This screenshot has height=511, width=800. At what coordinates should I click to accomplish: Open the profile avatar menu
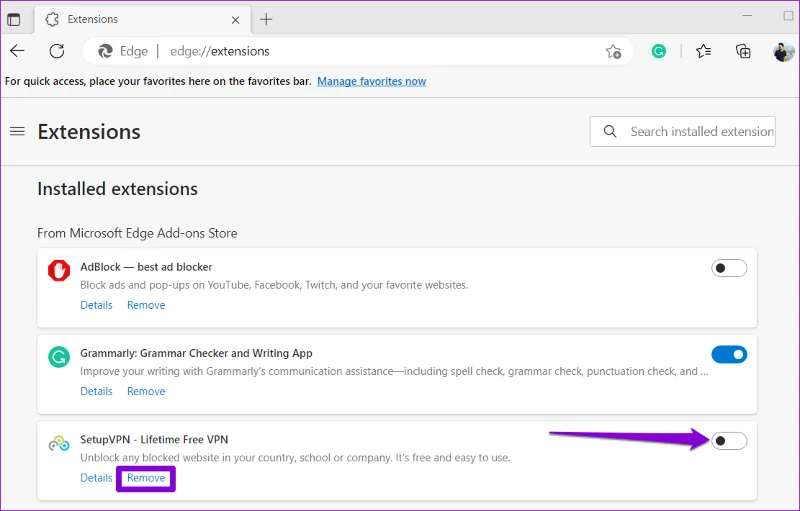pos(784,51)
